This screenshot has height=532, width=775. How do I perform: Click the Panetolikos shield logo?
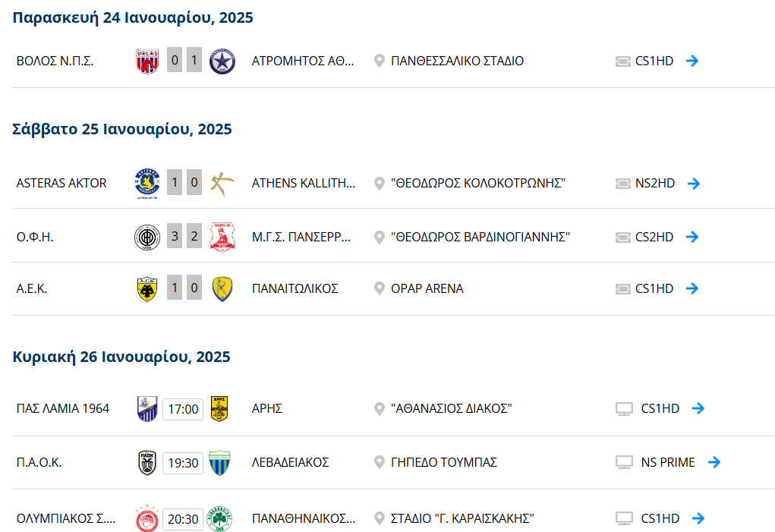pyautogui.click(x=222, y=289)
